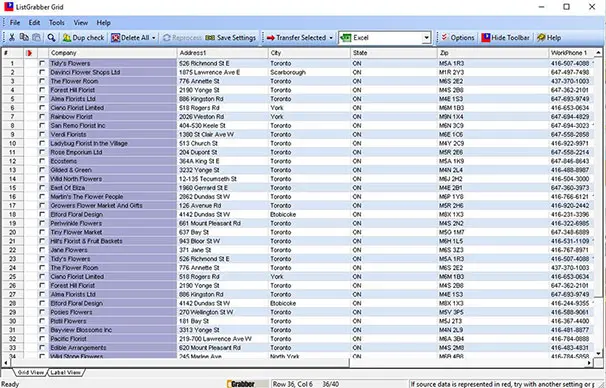
Task: Click the State column header
Action: pyautogui.click(x=393, y=53)
